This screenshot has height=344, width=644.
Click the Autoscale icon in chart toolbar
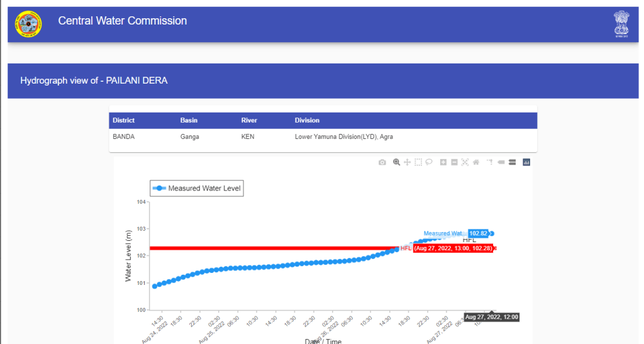[x=465, y=162]
